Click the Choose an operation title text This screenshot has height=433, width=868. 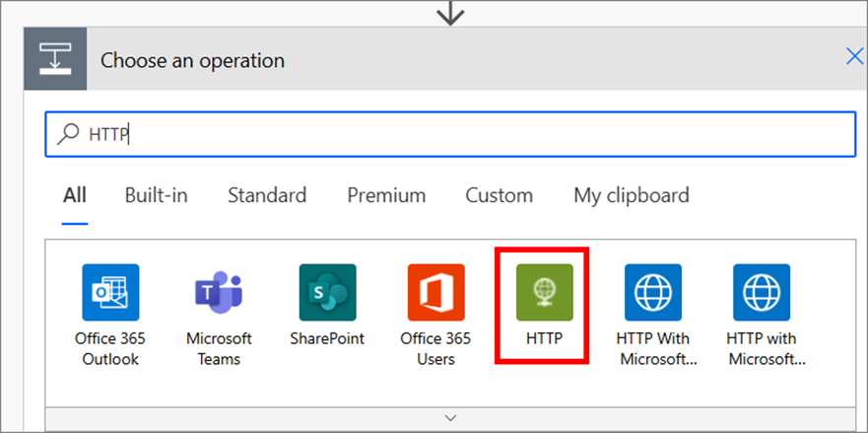tap(192, 60)
